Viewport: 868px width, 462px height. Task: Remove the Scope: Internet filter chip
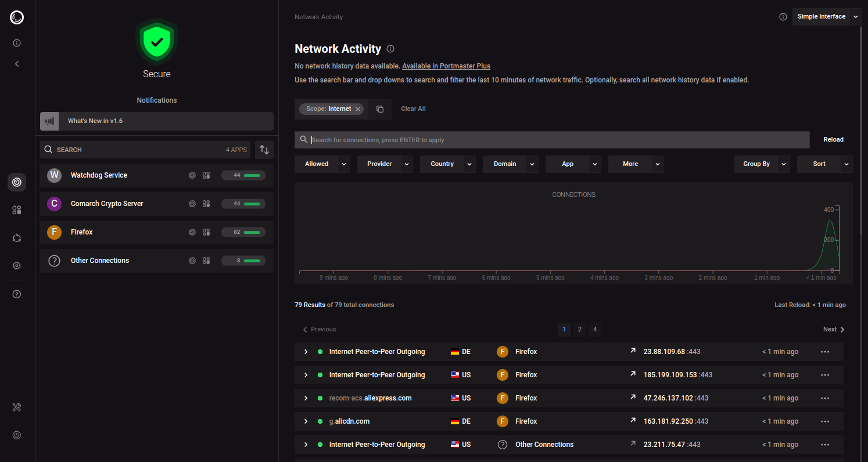[x=358, y=109]
